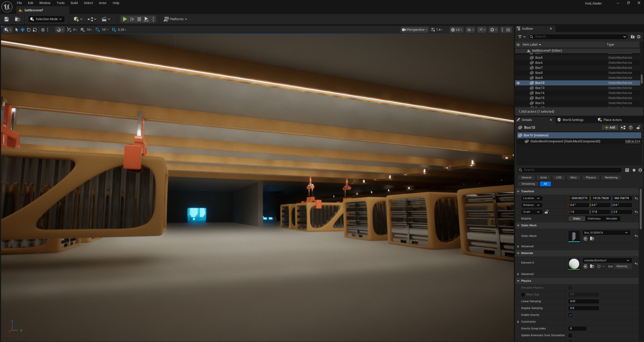
Task: Save the current level with disk icon
Action: 7,19
